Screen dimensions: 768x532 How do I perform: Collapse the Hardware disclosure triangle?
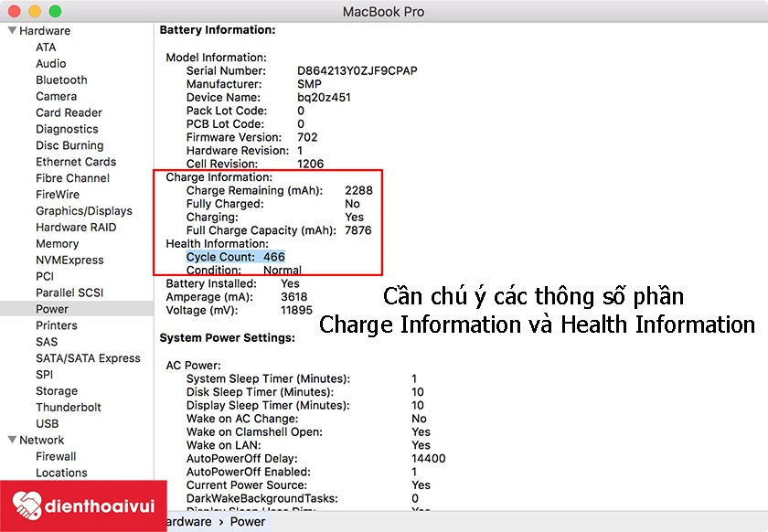click(12, 30)
